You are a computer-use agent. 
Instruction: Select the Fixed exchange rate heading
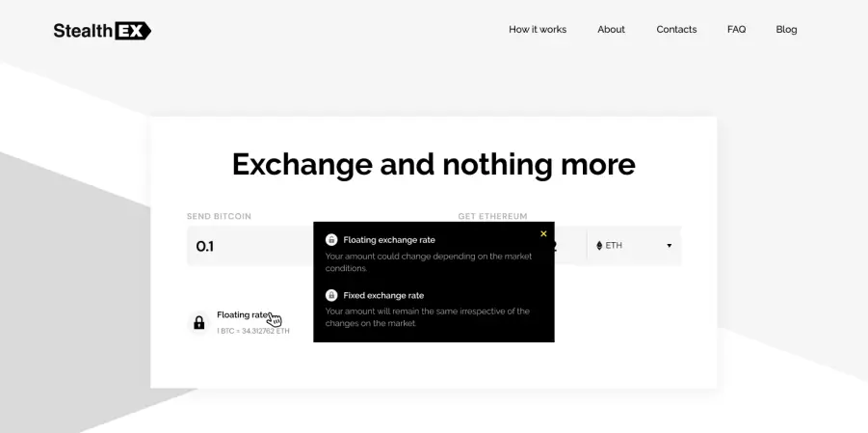pos(383,295)
